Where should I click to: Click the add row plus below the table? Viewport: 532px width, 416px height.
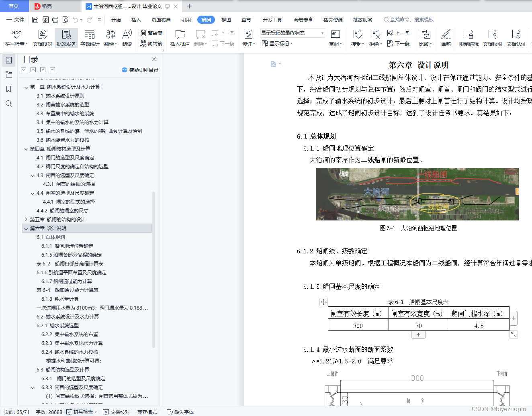click(x=418, y=334)
